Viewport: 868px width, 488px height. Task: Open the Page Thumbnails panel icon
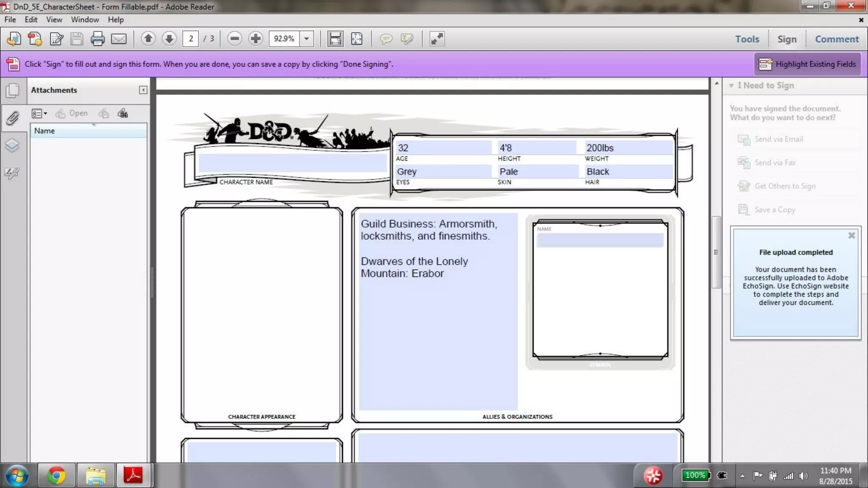tap(13, 90)
